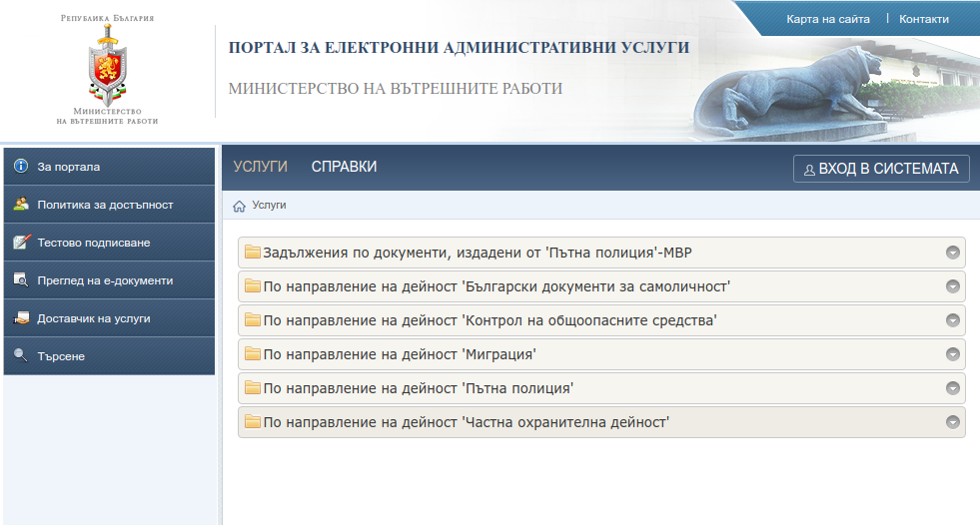
Task: Click the home icon in the breadcrumb
Action: [239, 206]
